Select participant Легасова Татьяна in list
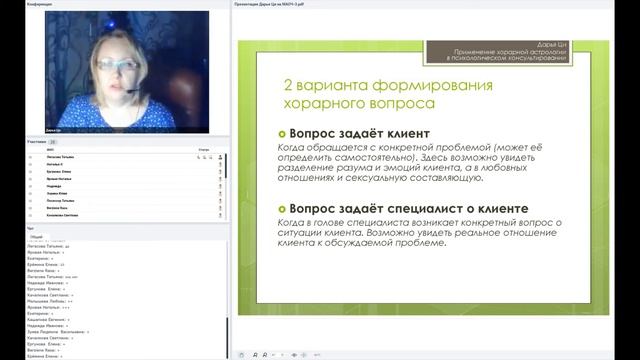The width and height of the screenshot is (640, 360). click(x=60, y=157)
